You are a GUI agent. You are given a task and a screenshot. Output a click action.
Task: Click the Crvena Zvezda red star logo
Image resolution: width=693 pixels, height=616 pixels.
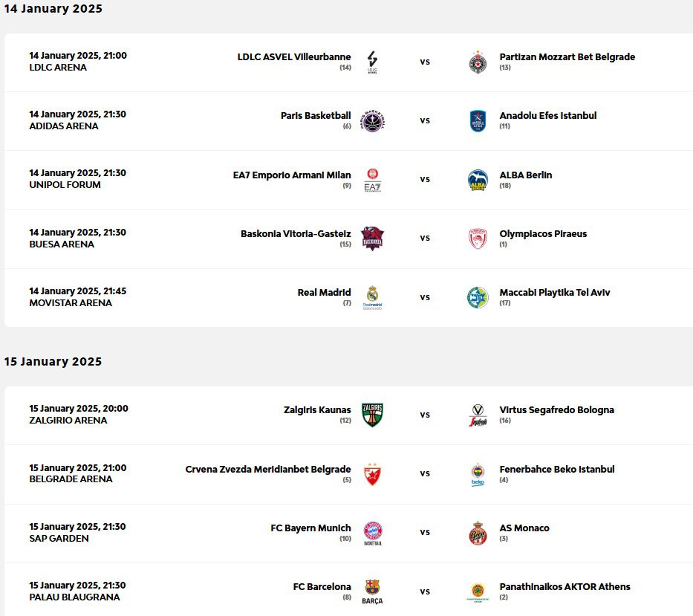[x=372, y=474]
